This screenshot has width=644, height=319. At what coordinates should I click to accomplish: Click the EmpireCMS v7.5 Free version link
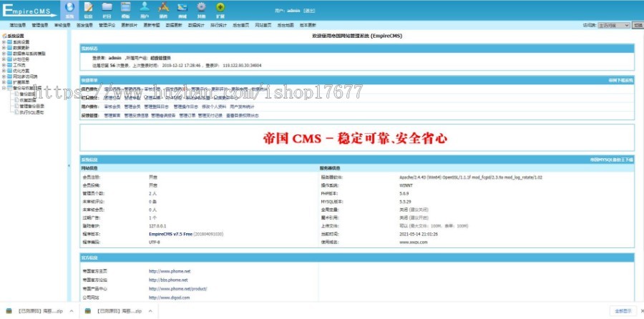click(170, 234)
